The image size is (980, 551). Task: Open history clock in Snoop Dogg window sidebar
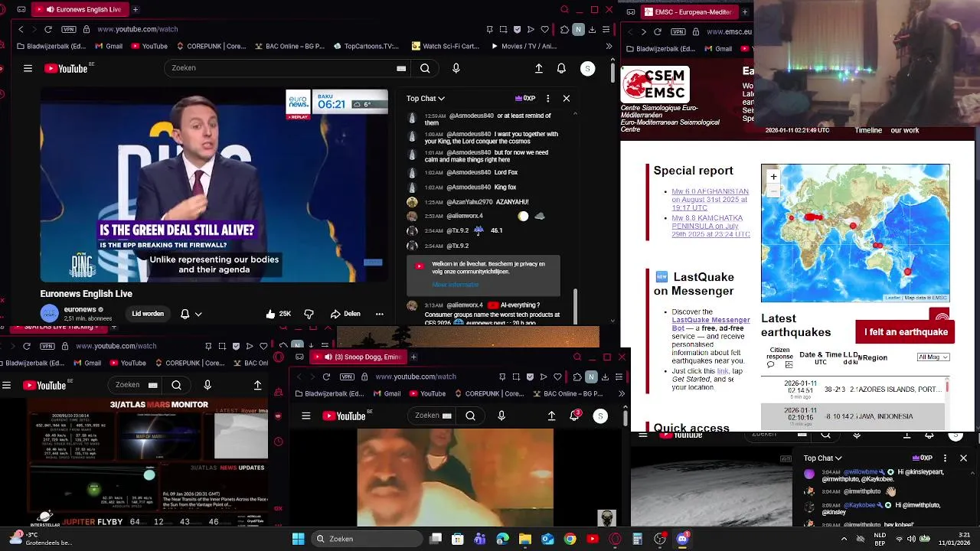pyautogui.click(x=279, y=441)
